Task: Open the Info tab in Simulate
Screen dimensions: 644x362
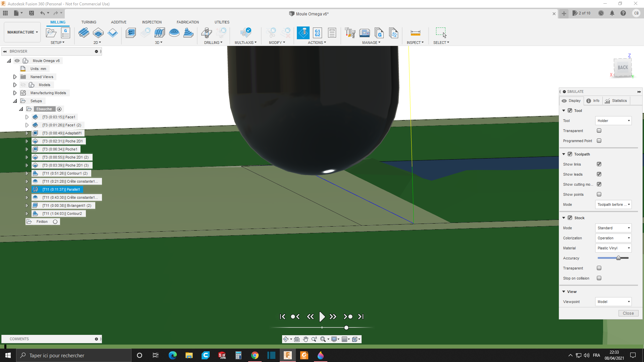Action: tap(593, 101)
